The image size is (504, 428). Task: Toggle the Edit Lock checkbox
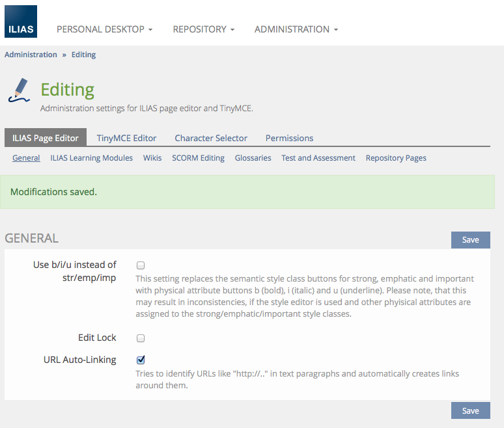coord(141,338)
